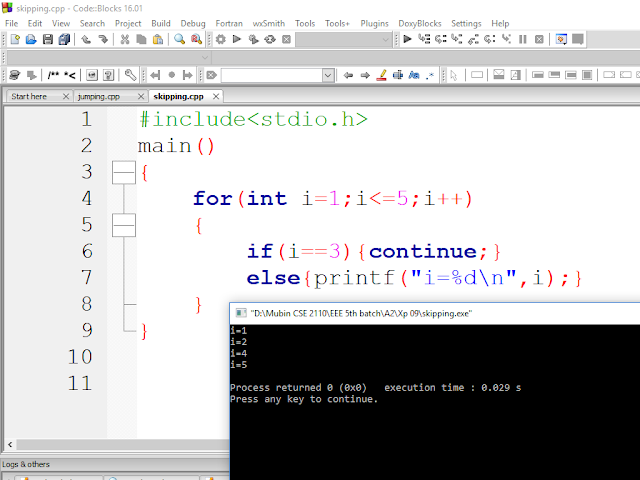640x480 pixels.
Task: Close the skipping.cpp tab
Action: click(216, 96)
